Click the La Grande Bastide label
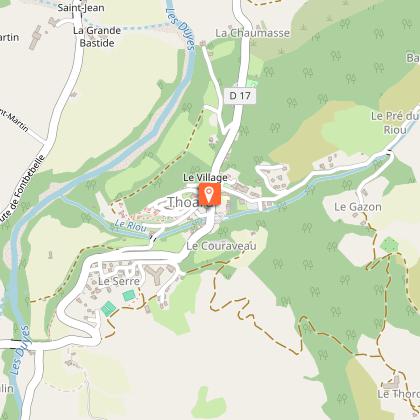420x420 pixels. pyautogui.click(x=97, y=37)
